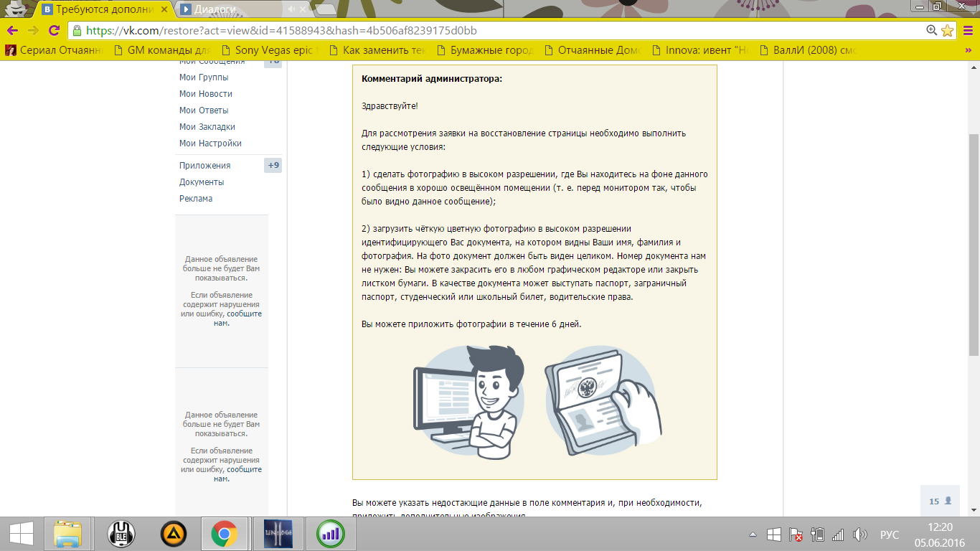Screen dimensions: 980x551
Task: Click the zoom magnifier icon in address bar
Action: pyautogui.click(x=932, y=31)
